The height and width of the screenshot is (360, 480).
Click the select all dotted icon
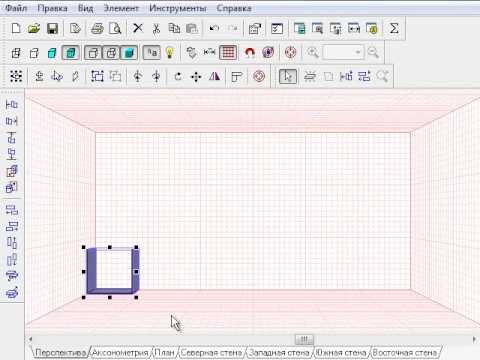16,76
